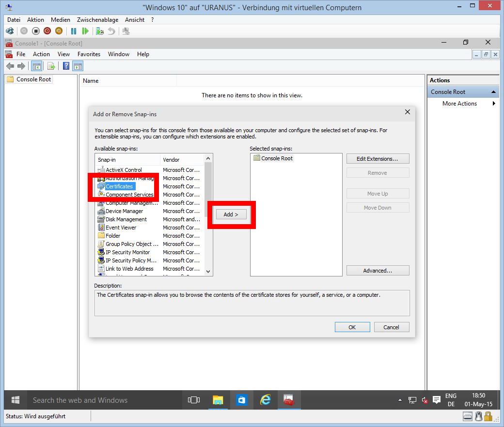Show hidden system tray icons arrow

coord(400,400)
